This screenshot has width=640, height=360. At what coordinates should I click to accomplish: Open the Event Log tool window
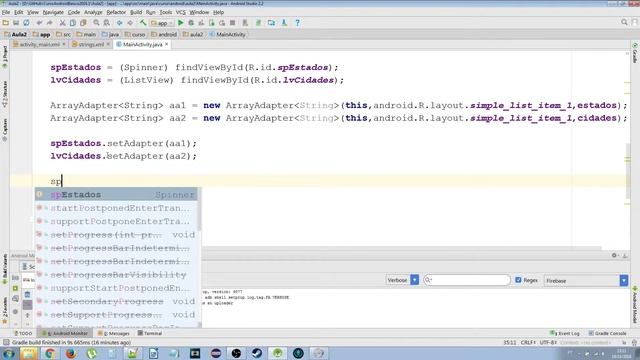(565, 333)
